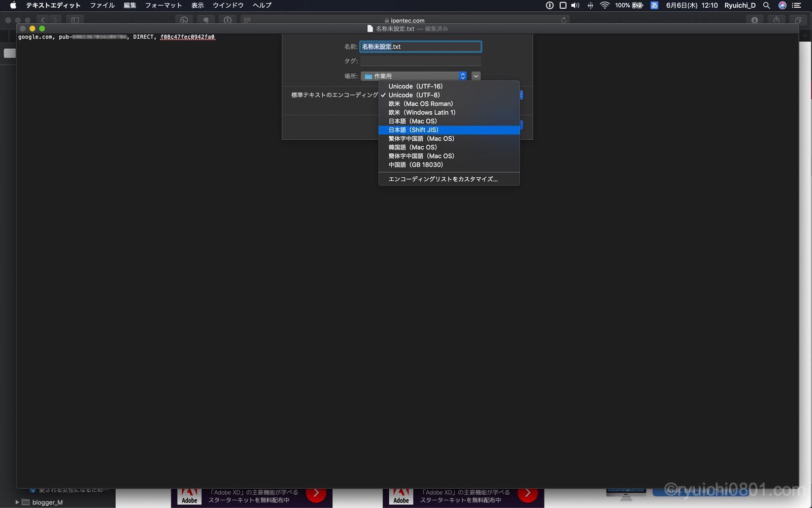
Task: Click Safari's Honey extension icon
Action: pos(184,20)
